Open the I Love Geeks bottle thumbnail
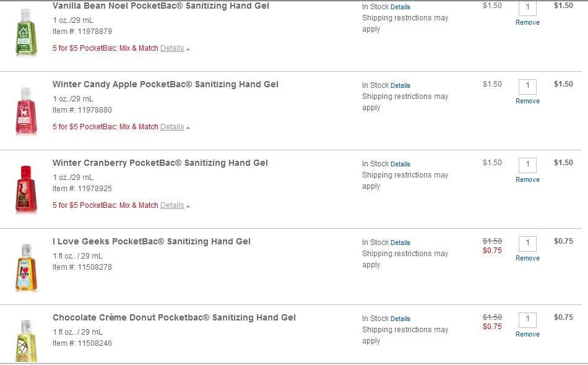This screenshot has height=365, width=588. [x=26, y=268]
